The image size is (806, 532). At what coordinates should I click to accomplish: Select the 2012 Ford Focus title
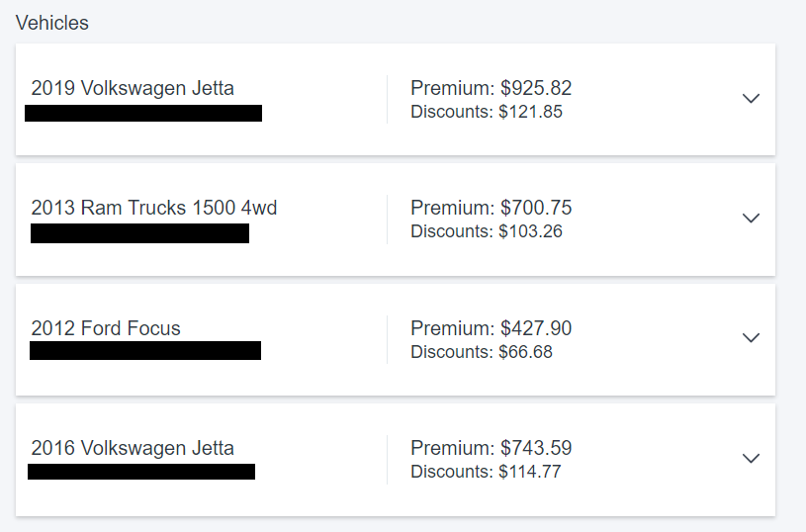[106, 328]
